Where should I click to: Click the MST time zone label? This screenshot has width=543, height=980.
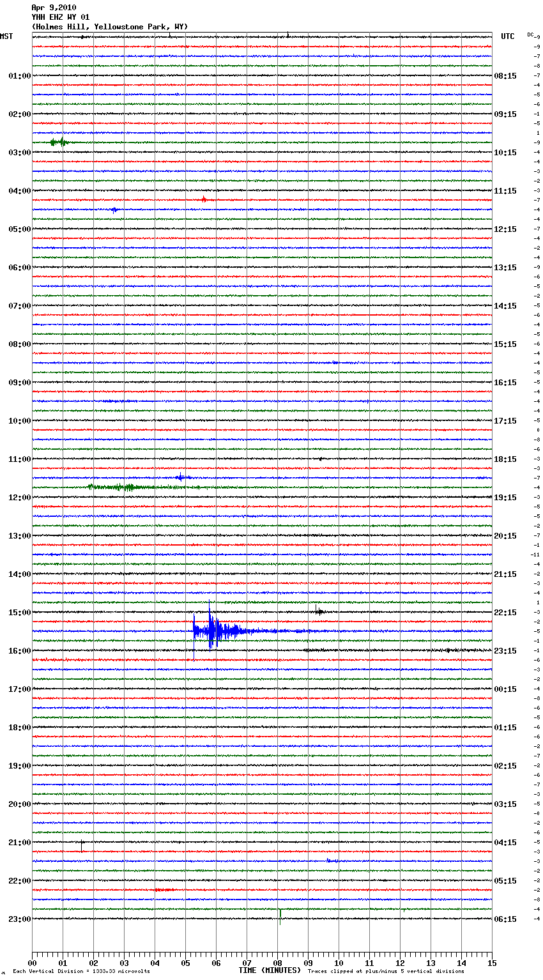[6, 36]
